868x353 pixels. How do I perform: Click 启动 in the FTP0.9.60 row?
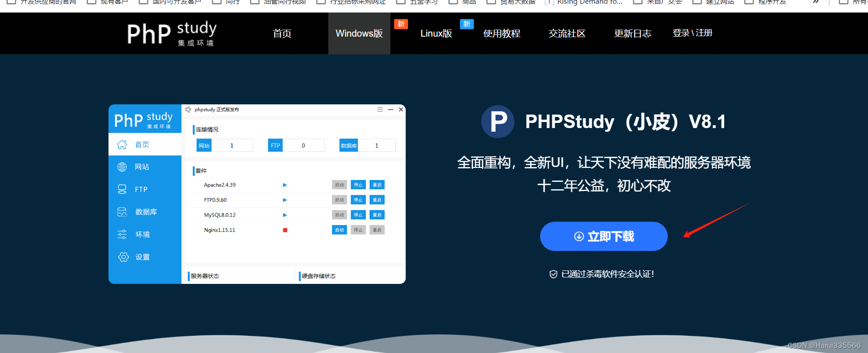point(339,200)
